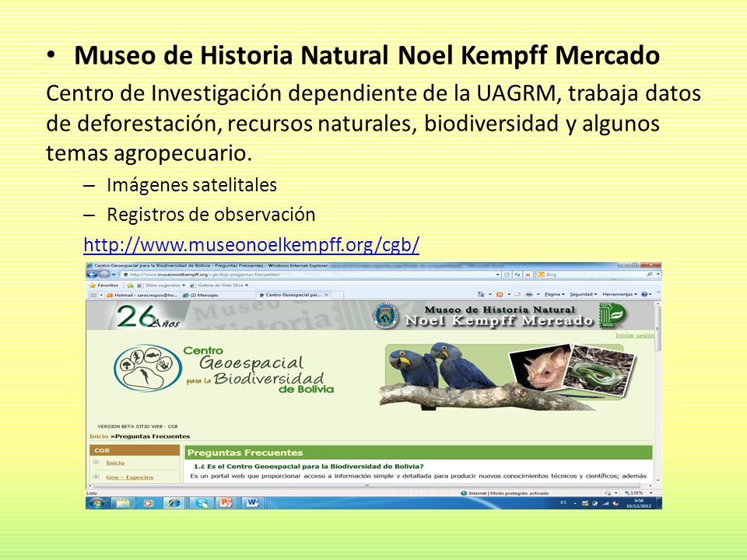Viewport: 747px width, 560px height.
Task: Click the compatibility view icon
Action: tap(507, 275)
